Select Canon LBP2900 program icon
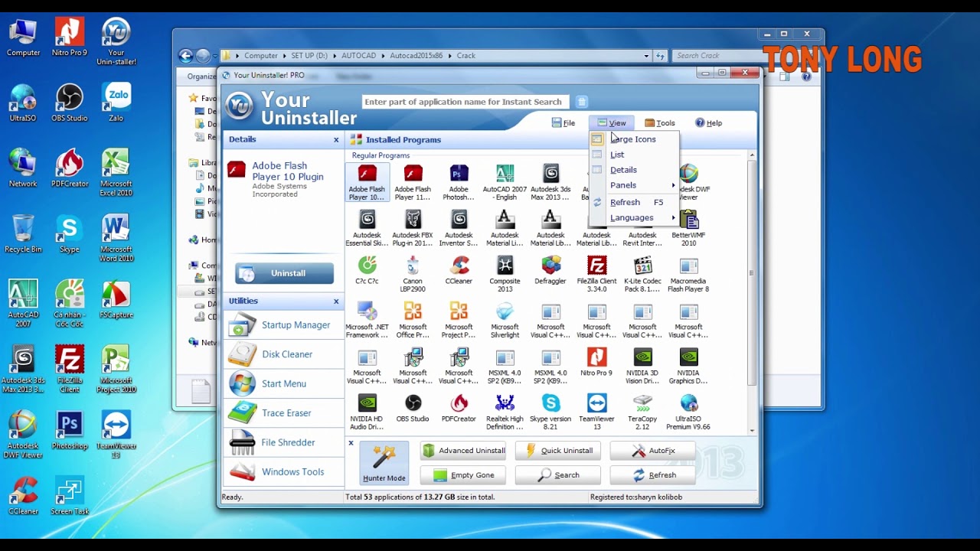980x551 pixels. [x=413, y=274]
